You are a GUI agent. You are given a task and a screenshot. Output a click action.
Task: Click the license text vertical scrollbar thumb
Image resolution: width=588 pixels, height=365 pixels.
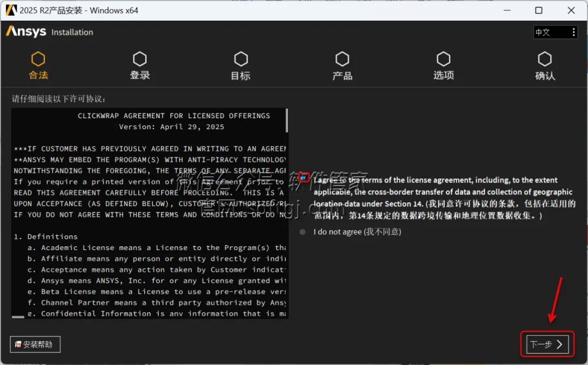tap(287, 120)
